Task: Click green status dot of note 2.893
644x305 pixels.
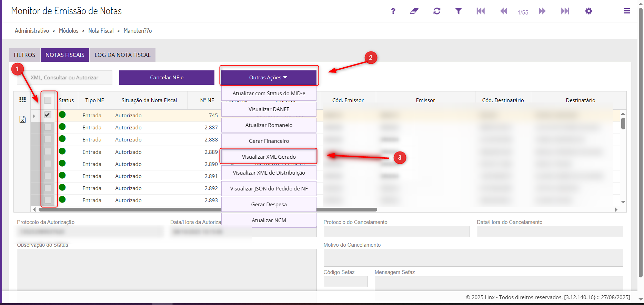Action: (x=62, y=199)
